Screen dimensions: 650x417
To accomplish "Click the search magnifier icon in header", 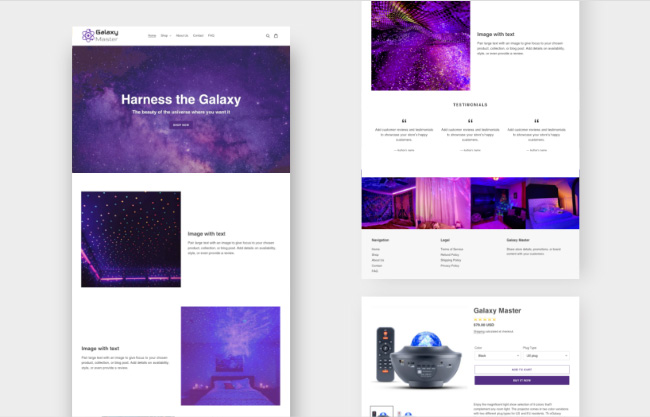I will tap(267, 35).
